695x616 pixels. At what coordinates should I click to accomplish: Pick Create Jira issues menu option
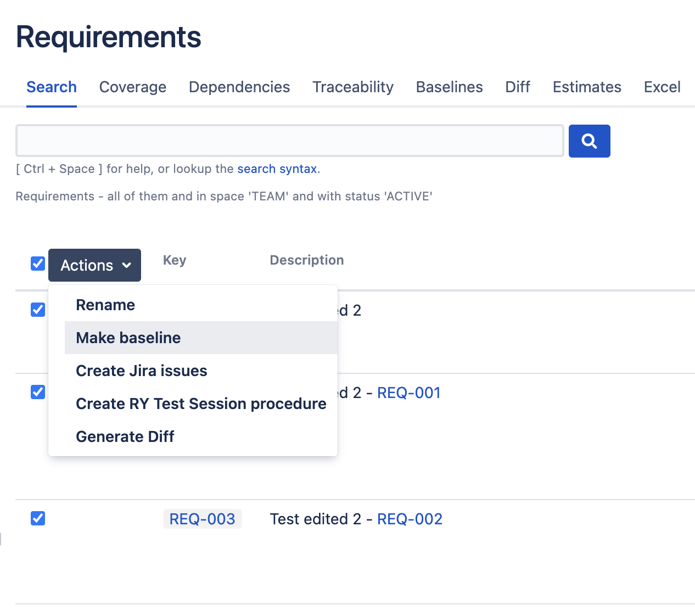(142, 371)
